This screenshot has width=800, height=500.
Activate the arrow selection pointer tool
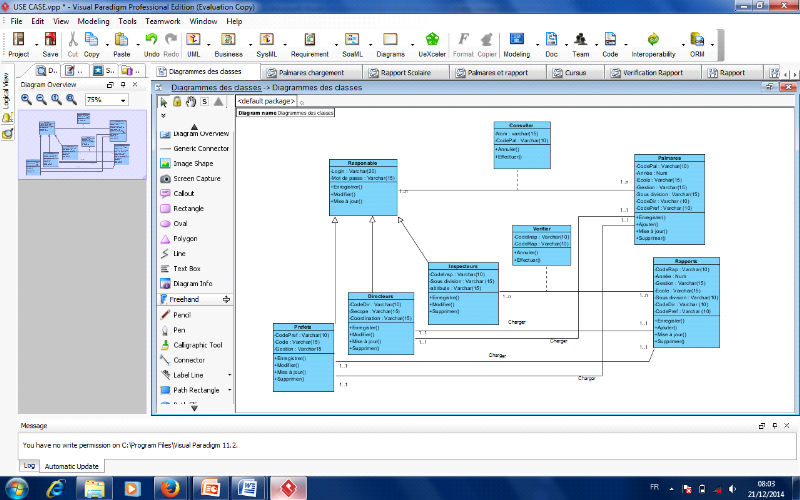pos(164,101)
